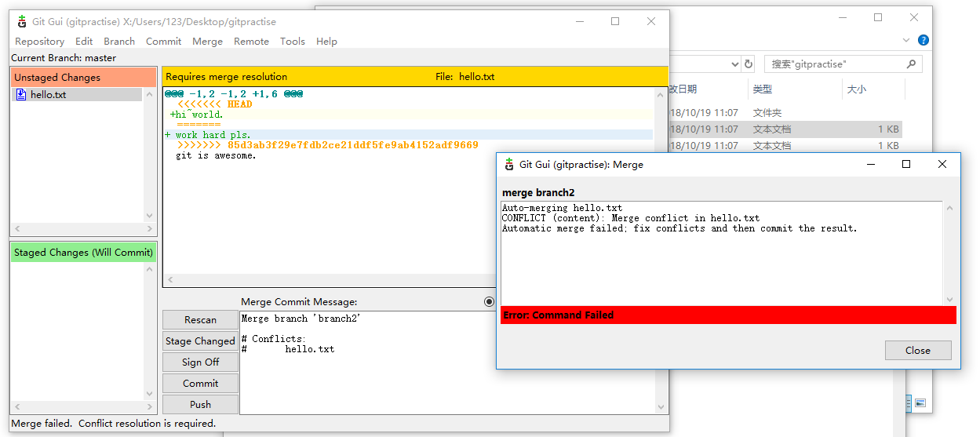
Task: Click the magnifier icon in Explorer search box
Action: pos(911,64)
